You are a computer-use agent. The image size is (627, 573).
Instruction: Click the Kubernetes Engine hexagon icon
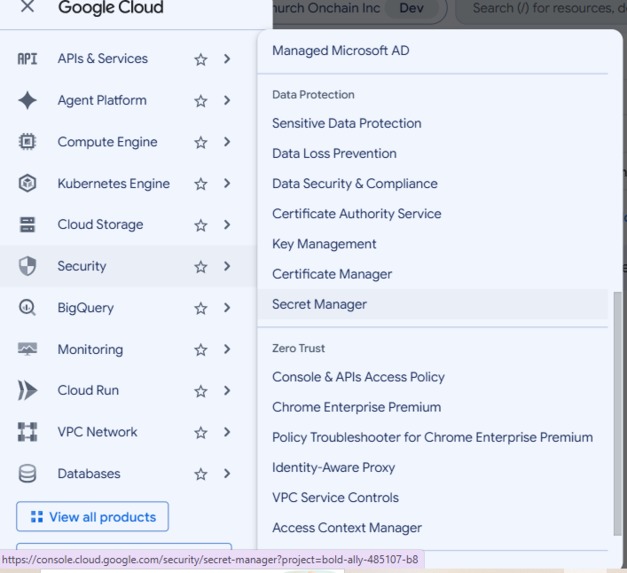coord(27,184)
